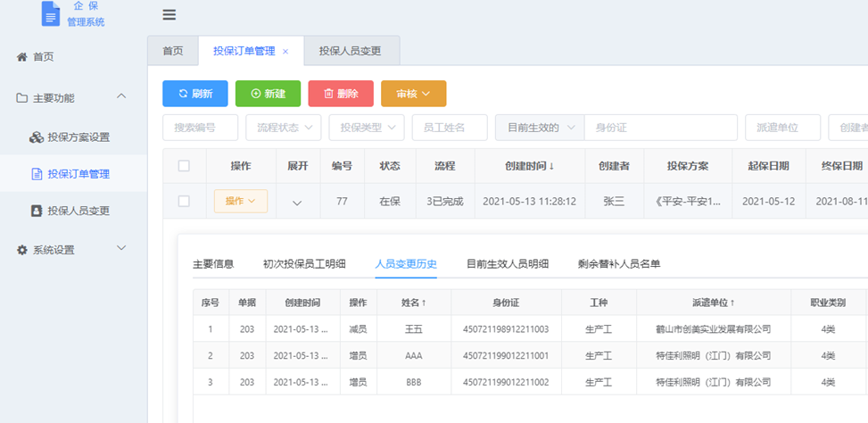Switch to the 投保订单管理 tab
Screen dimensions: 868x423
pyautogui.click(x=244, y=51)
